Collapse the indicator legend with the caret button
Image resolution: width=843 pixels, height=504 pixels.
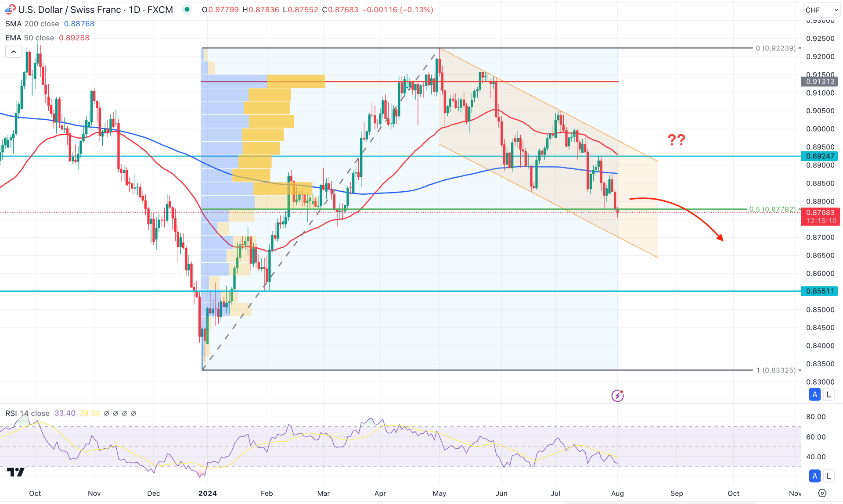click(14, 52)
